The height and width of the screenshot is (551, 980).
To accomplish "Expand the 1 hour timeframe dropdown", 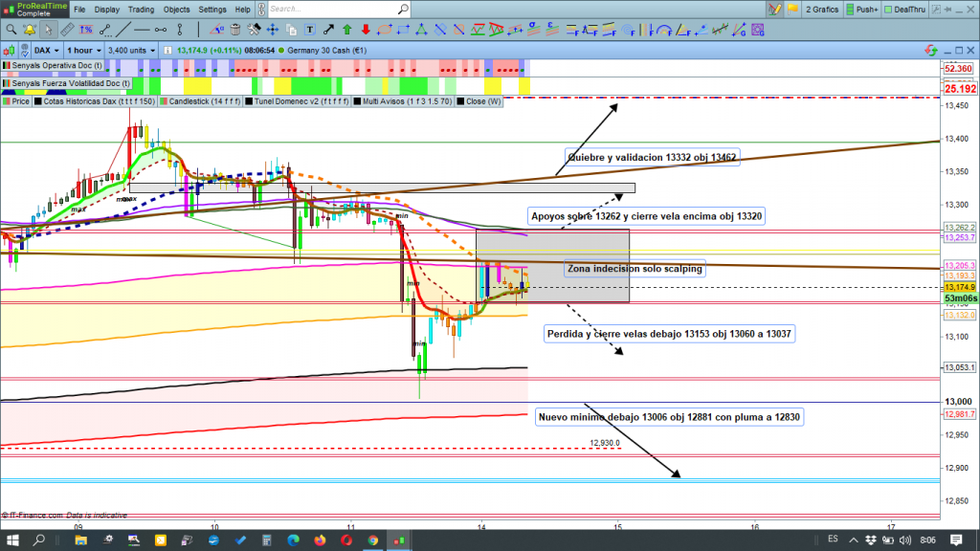I will click(x=85, y=49).
